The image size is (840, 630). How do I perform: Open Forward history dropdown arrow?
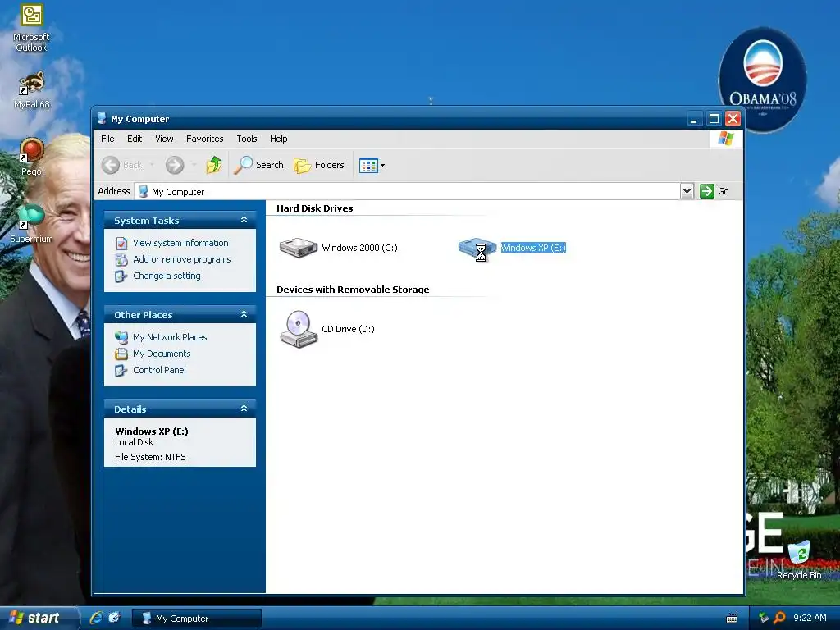coord(194,165)
